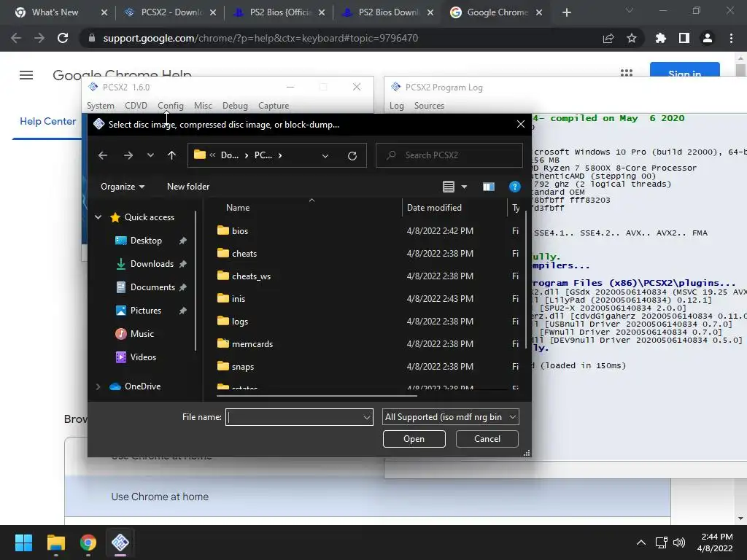Open file dialog help
The width and height of the screenshot is (747, 560).
[x=514, y=187]
